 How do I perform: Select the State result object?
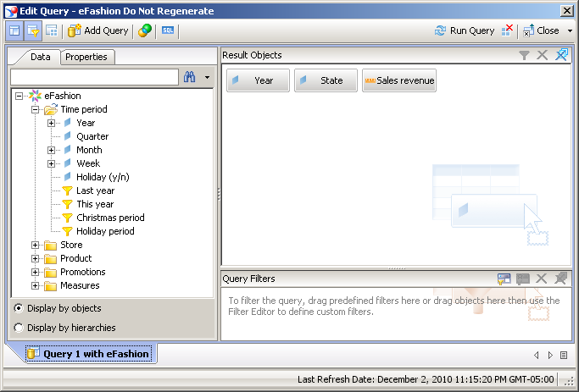click(x=326, y=80)
